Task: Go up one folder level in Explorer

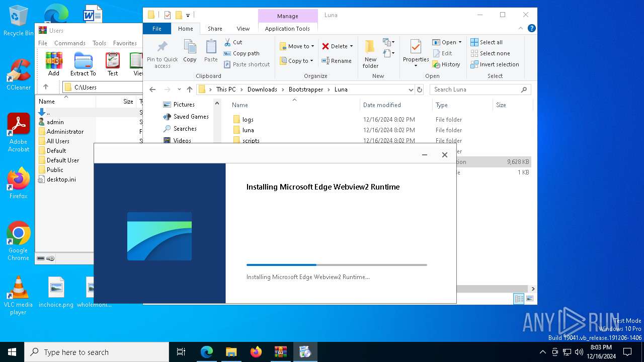Action: pyautogui.click(x=189, y=89)
